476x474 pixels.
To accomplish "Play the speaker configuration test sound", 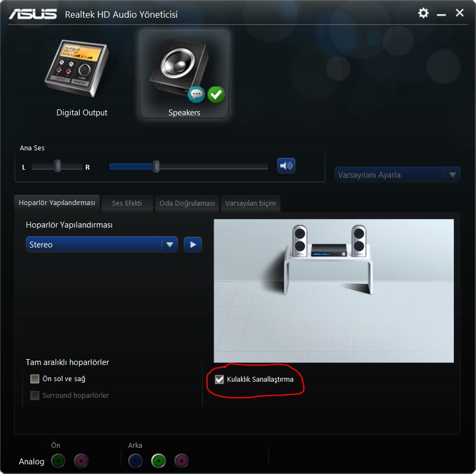I will click(193, 244).
